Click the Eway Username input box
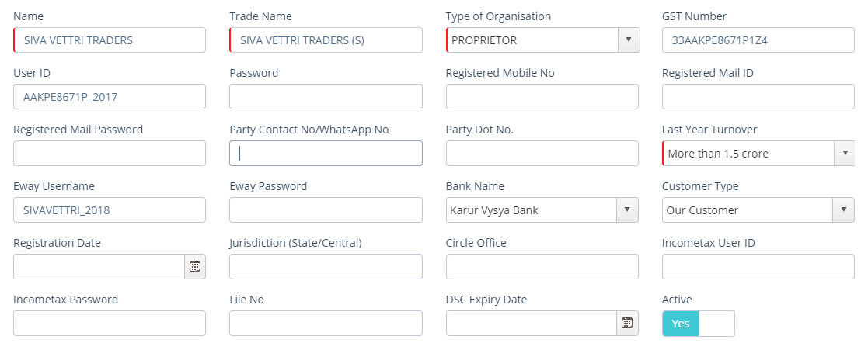The image size is (868, 350). click(110, 210)
